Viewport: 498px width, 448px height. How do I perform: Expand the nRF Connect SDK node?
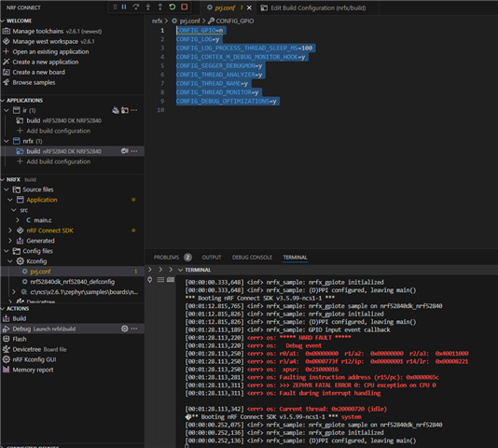click(x=10, y=231)
